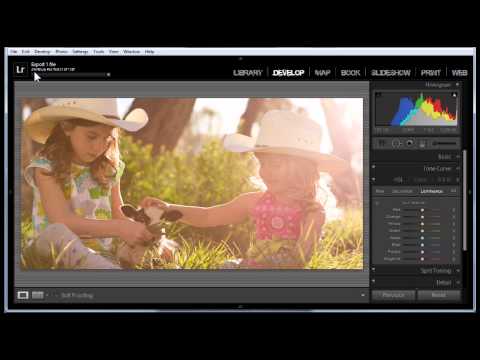The height and width of the screenshot is (360, 480).
Task: Switch to the Slideshow module
Action: (391, 73)
